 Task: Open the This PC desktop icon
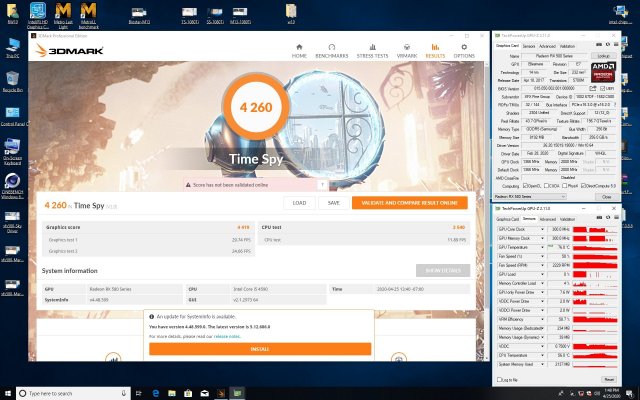point(14,46)
